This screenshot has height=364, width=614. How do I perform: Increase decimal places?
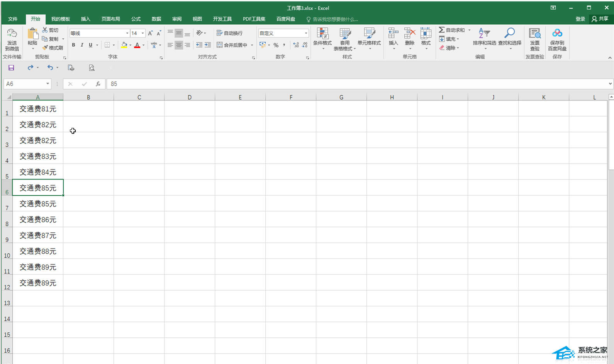click(296, 45)
